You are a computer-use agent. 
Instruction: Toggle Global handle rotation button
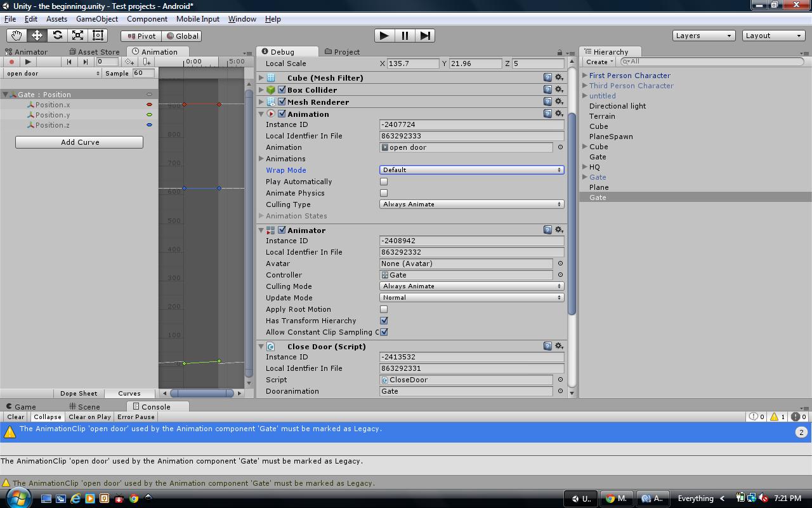[x=182, y=36]
